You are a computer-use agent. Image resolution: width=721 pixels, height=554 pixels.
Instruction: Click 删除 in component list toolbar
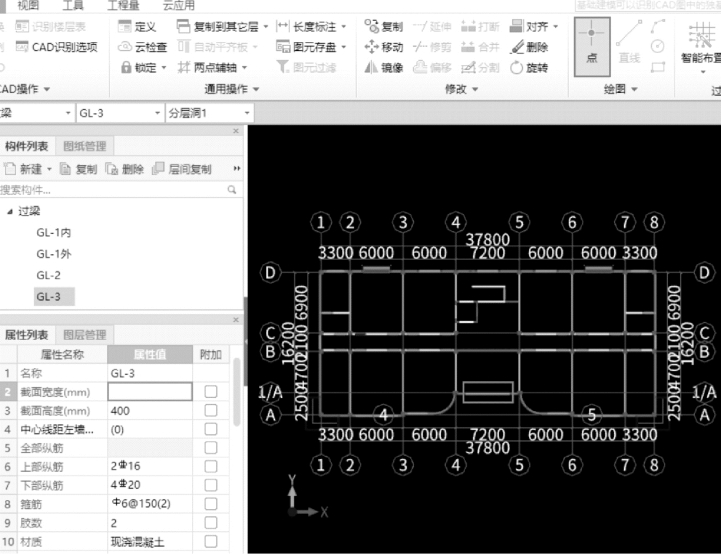click(125, 169)
